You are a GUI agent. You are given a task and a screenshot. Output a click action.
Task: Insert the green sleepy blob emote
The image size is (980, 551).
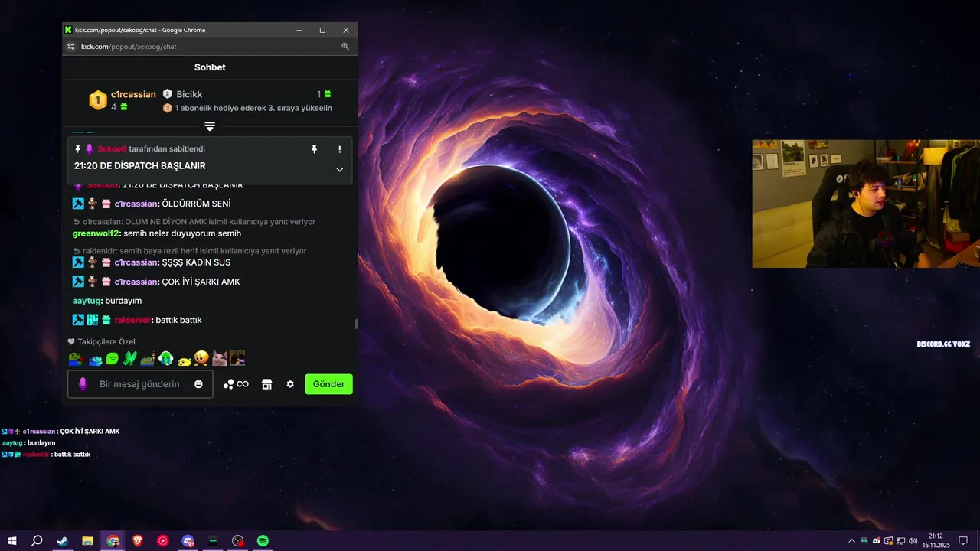(x=113, y=358)
